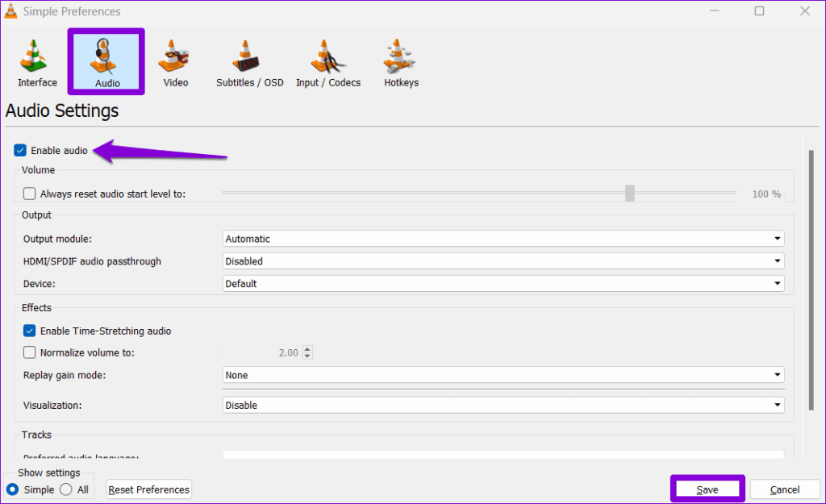The width and height of the screenshot is (826, 504).
Task: Enable Always reset audio start level
Action: point(29,194)
